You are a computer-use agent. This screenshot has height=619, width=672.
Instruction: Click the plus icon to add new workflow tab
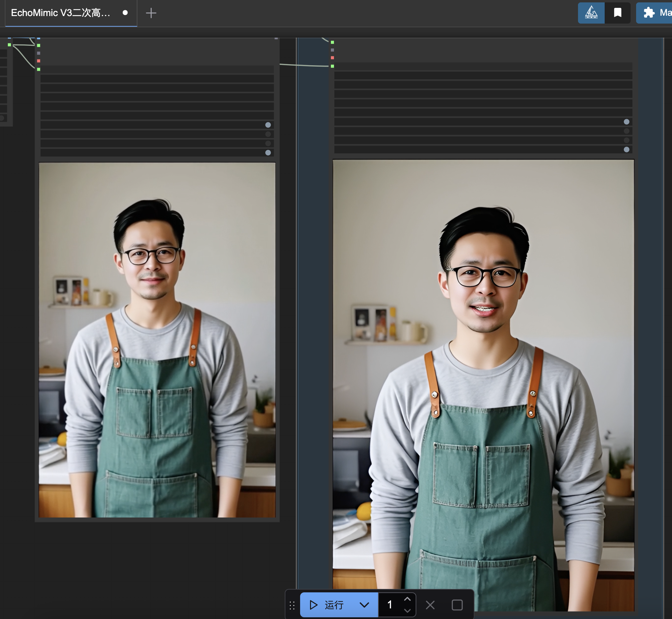pyautogui.click(x=151, y=13)
